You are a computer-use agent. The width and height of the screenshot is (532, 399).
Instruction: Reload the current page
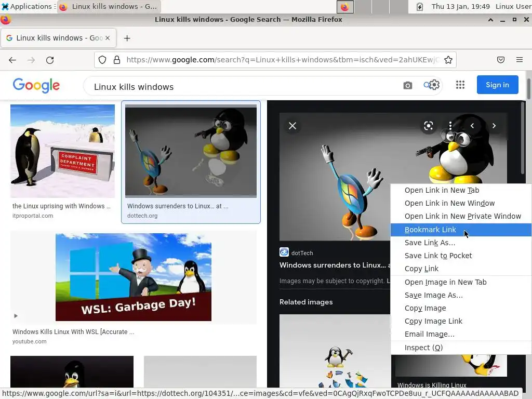pyautogui.click(x=50, y=60)
